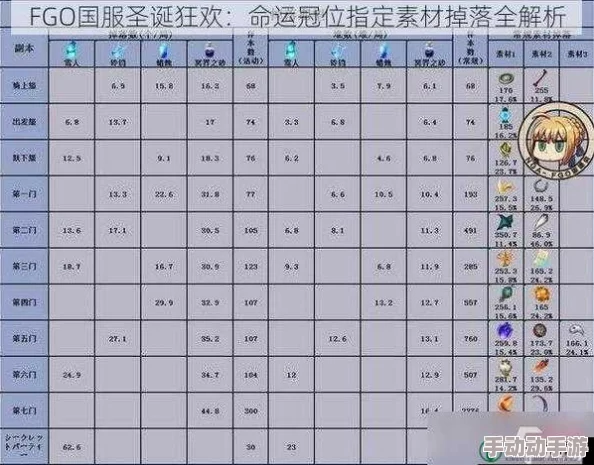This screenshot has width=594, height=465.
Task: Select the purple flame material icon in 第五门 row
Action: pos(505,331)
